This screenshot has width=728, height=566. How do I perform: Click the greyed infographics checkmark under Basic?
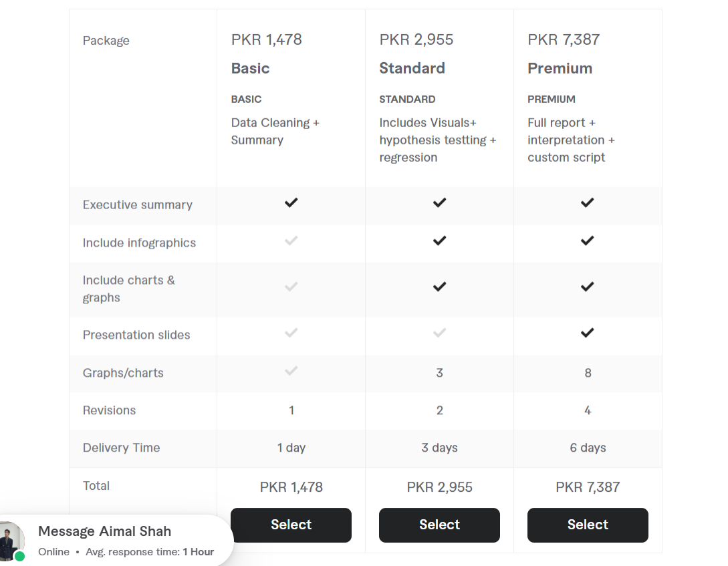tap(291, 241)
